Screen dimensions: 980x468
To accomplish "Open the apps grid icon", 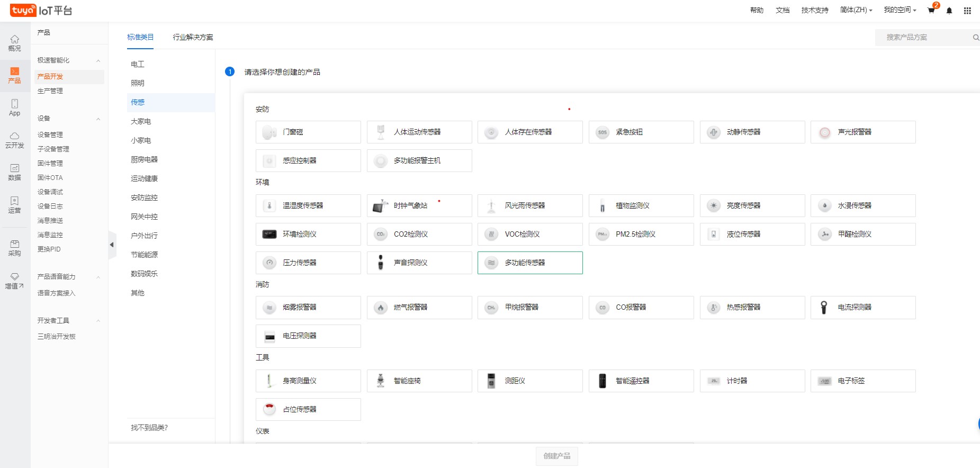I will [967, 11].
